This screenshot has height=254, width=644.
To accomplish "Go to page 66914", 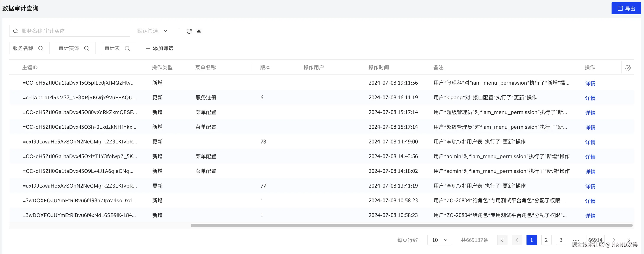I will click(x=595, y=240).
